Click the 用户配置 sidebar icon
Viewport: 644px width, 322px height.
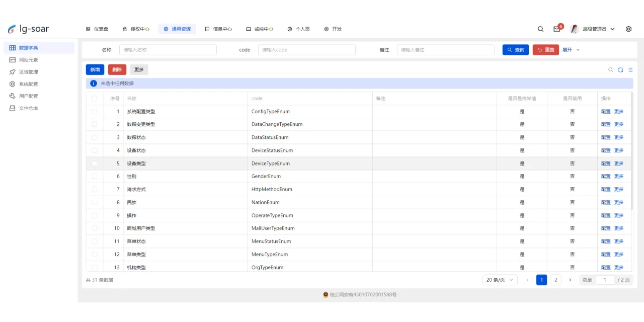tap(13, 96)
